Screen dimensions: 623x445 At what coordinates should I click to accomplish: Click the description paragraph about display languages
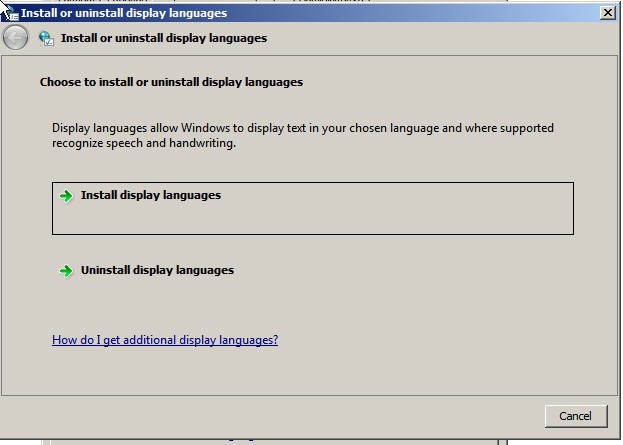tap(302, 129)
